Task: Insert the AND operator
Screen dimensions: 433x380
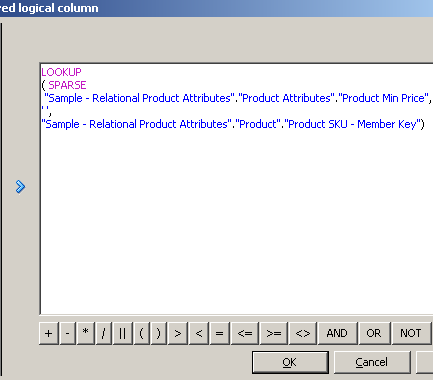Action: tap(337, 333)
